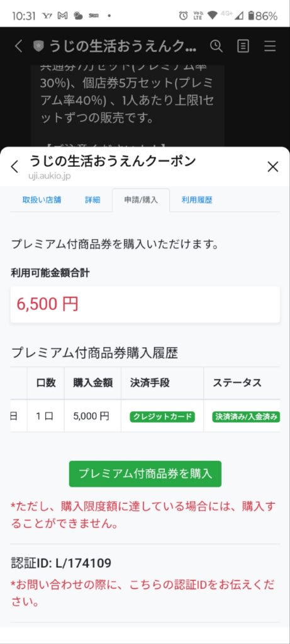Open the chat search magnifier icon
Image resolution: width=290 pixels, height=644 pixels.
pyautogui.click(x=216, y=46)
